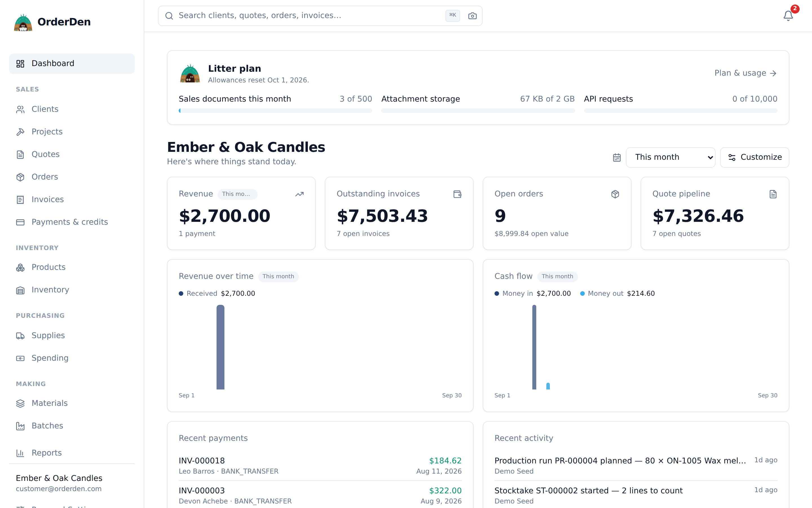Click the Products cubes icon
The image size is (812, 508).
tap(20, 268)
